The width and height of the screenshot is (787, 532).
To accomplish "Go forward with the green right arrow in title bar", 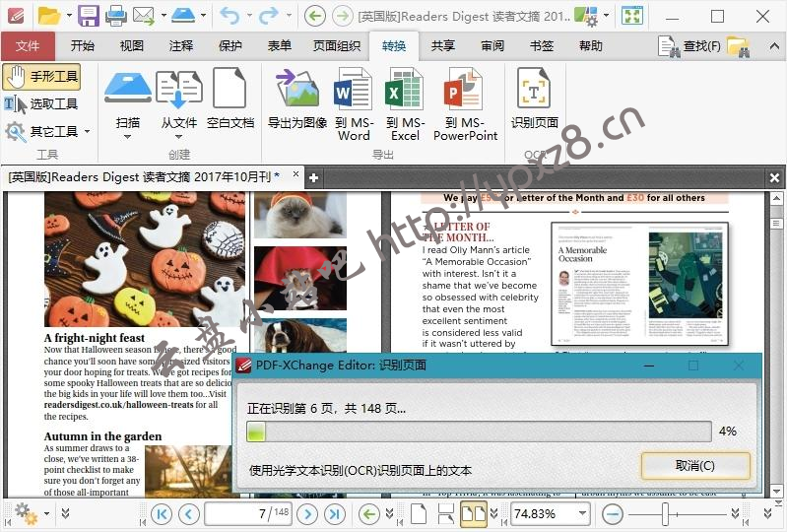I will tap(343, 16).
